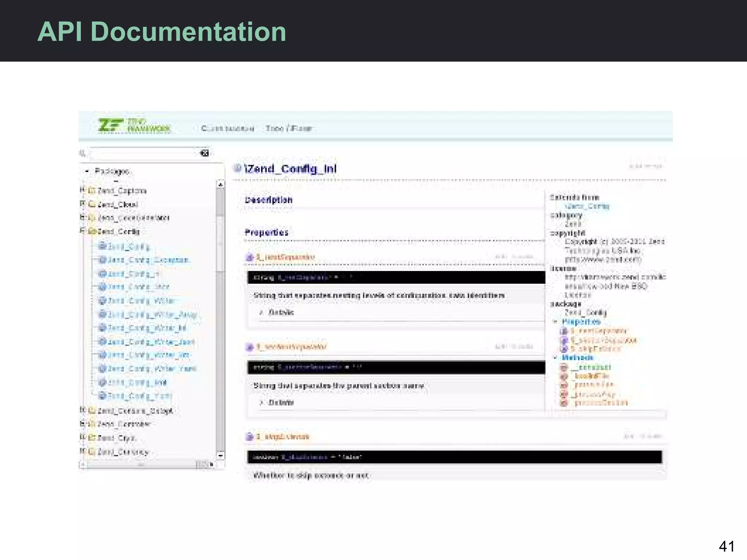Click the Zend_CodeGenerator folder icon
Screen dimensions: 747x560
pos(92,218)
